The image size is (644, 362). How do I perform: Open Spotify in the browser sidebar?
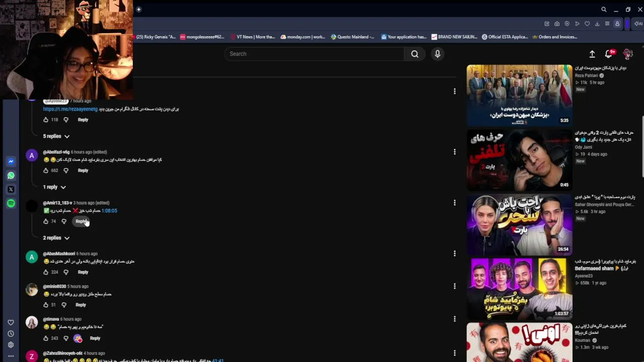(11, 204)
